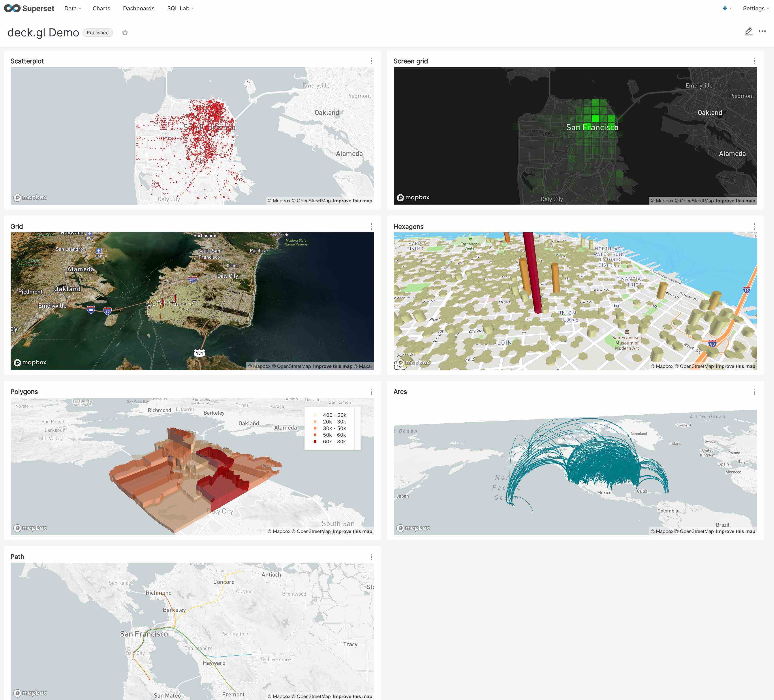Open overflow menu on Screen Grid chart
The image size is (774, 700).
[754, 61]
